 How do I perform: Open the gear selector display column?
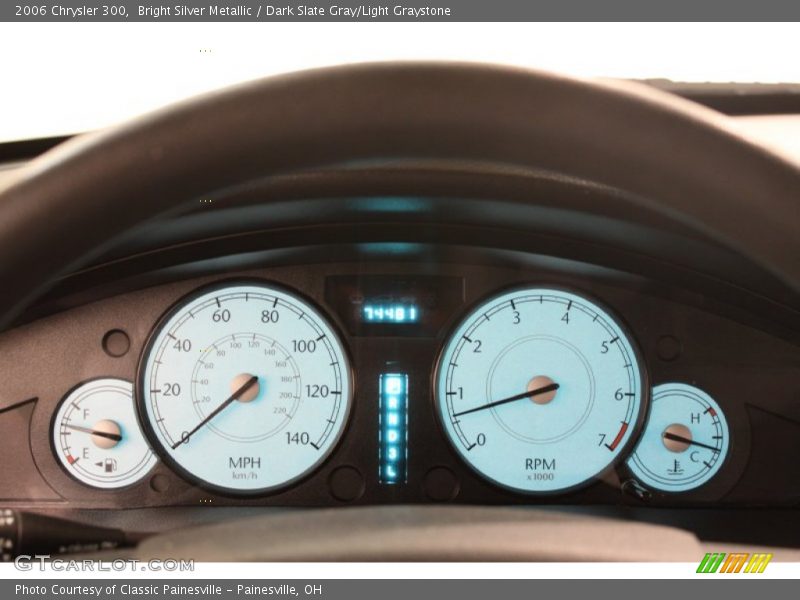(393, 425)
